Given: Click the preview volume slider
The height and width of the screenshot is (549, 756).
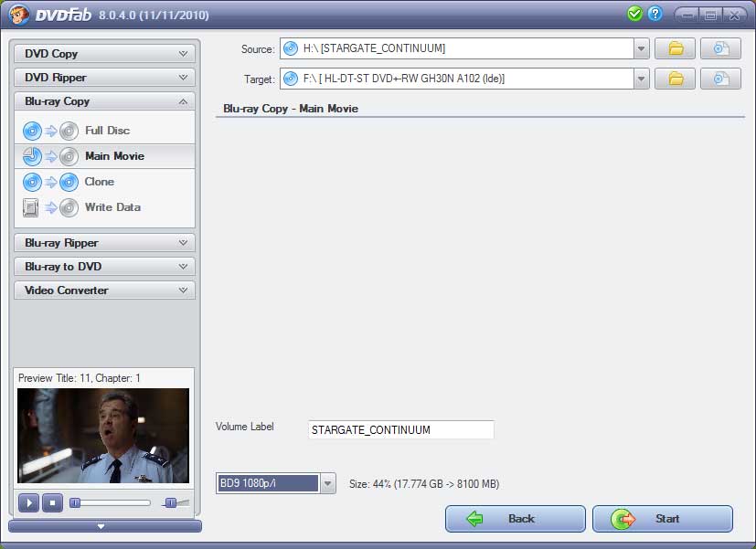Looking at the screenshot, I should pos(176,503).
